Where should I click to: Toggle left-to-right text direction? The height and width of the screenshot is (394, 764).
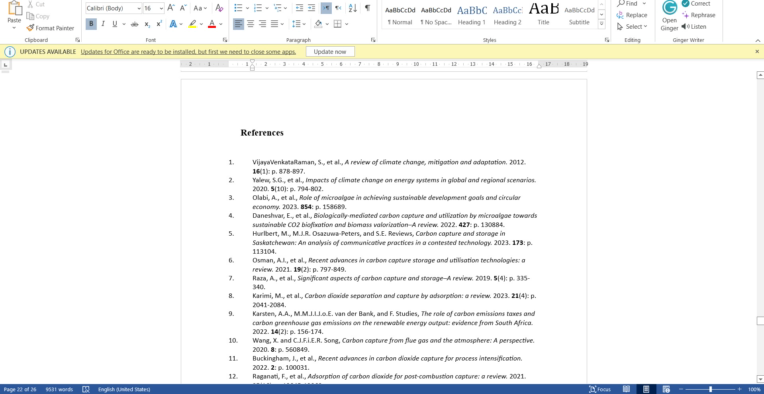tap(326, 8)
